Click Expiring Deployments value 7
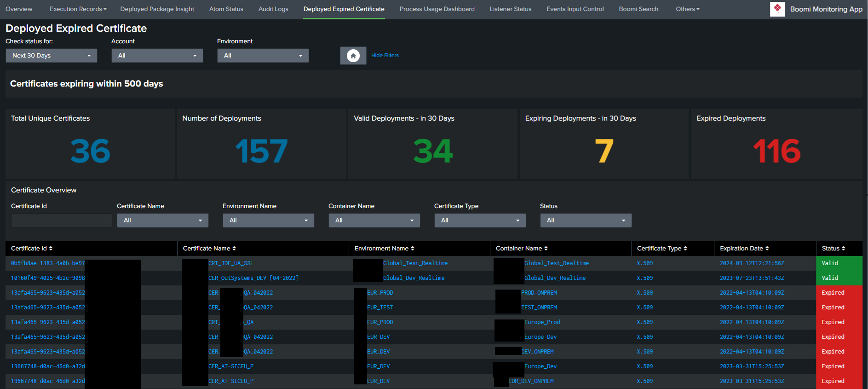This screenshot has width=868, height=389. (604, 151)
